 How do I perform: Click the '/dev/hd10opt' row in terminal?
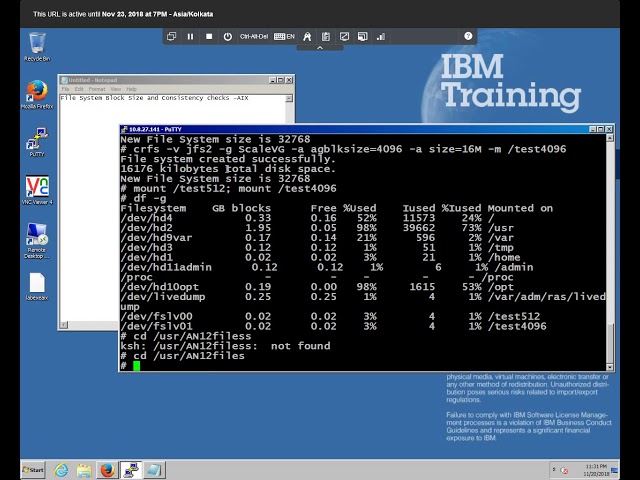pos(317,287)
